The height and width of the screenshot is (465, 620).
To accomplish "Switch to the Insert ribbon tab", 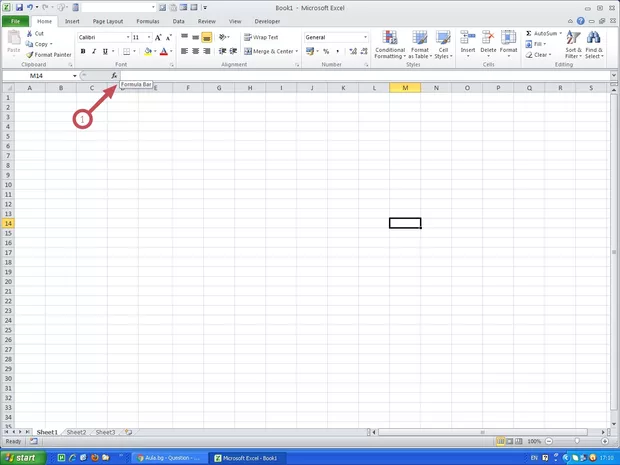I will [x=72, y=21].
